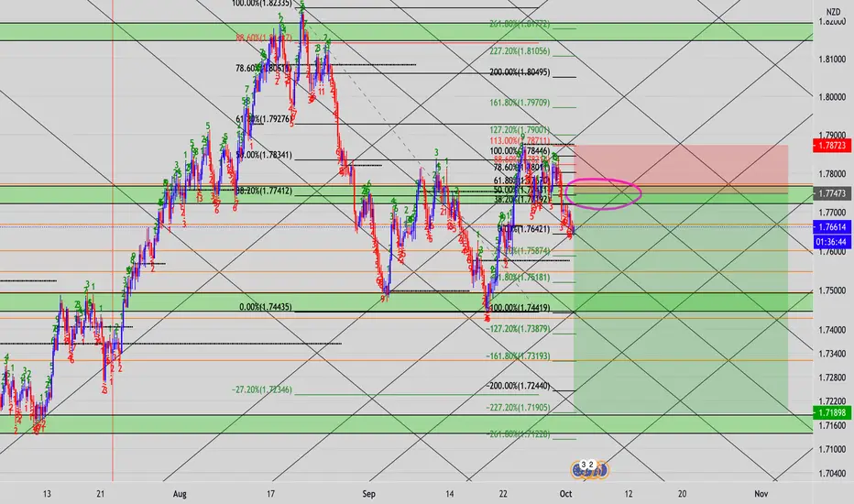Click the -161.80%(1.73193) Fibonacci label
Image resolution: width=854 pixels, height=504 pixels.
(x=518, y=356)
